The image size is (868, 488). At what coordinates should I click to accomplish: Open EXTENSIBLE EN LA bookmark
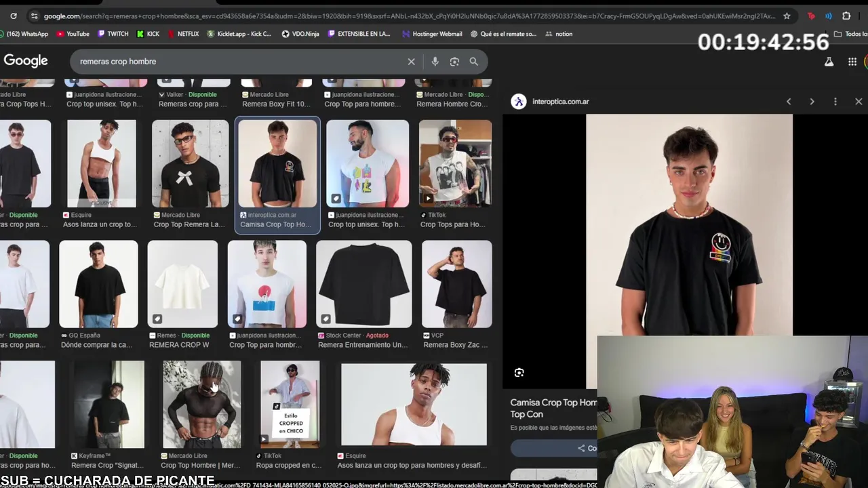pyautogui.click(x=359, y=34)
